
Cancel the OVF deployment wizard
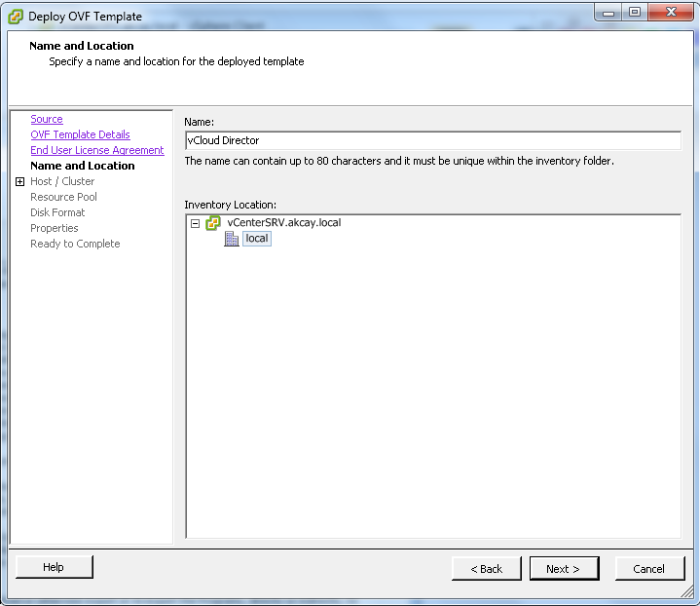click(x=649, y=568)
